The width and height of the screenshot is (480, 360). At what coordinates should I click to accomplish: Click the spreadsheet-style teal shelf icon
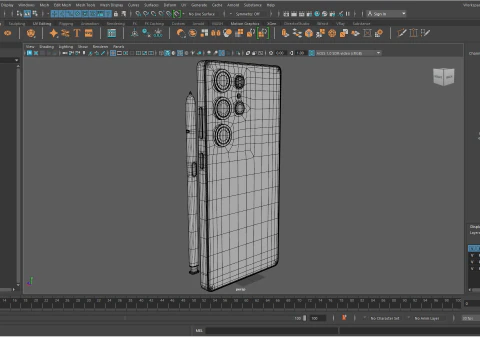(112, 33)
